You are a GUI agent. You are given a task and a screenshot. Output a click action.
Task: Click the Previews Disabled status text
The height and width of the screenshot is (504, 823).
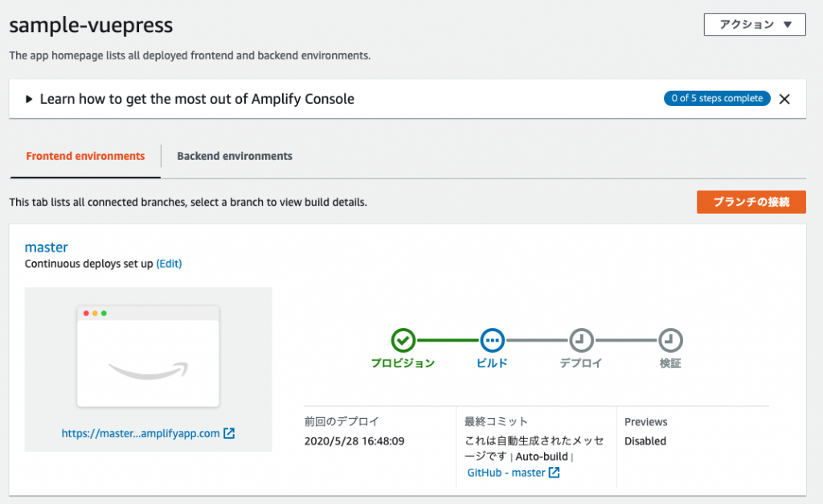(x=645, y=441)
